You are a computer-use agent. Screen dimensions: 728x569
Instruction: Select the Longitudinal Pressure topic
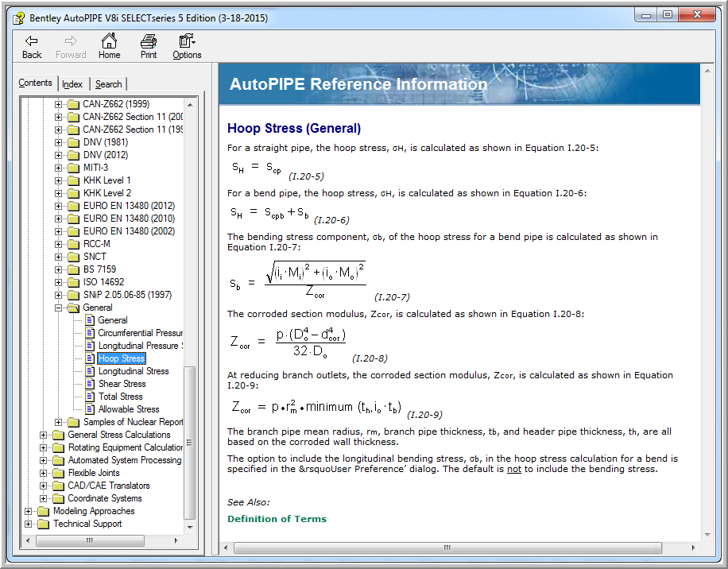click(140, 346)
